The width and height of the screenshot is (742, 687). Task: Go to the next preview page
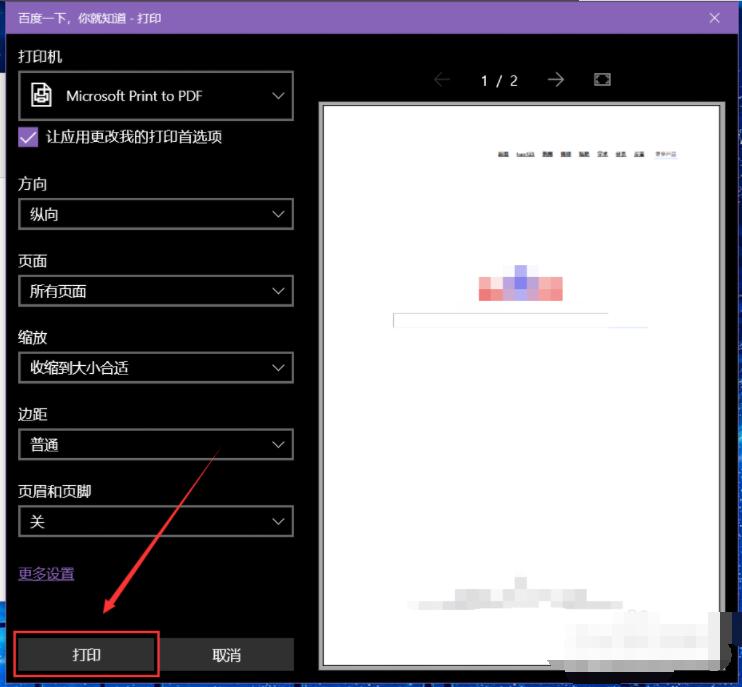point(556,80)
